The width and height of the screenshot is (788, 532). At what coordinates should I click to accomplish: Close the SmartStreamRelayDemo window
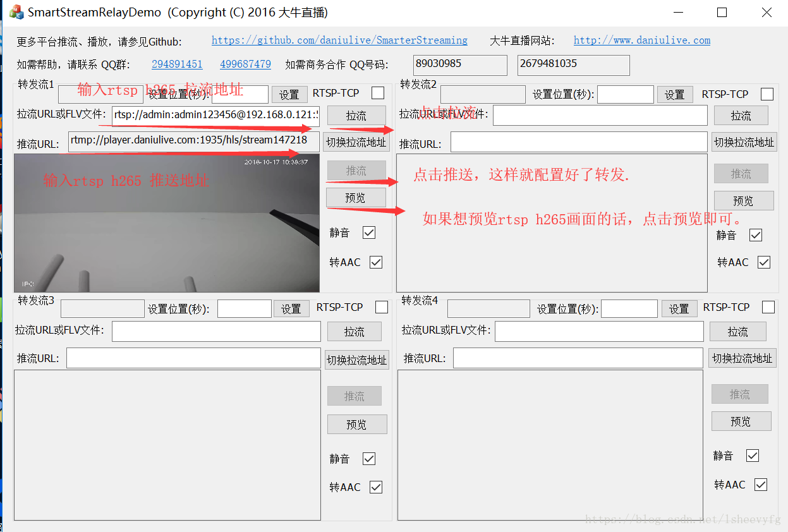click(766, 12)
